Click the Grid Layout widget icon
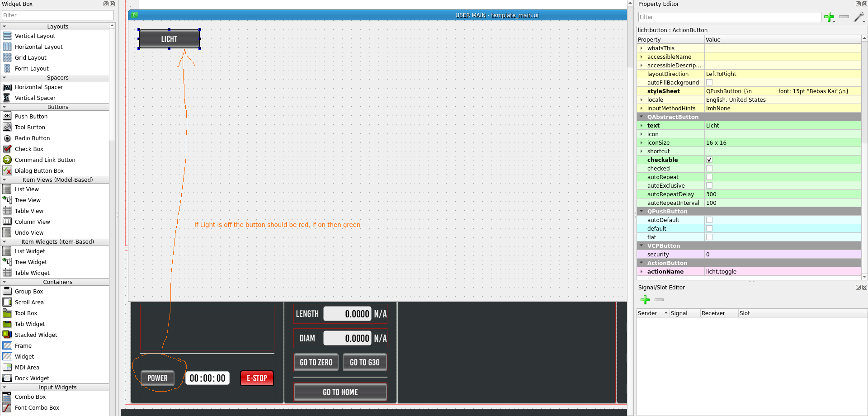Viewport: 868px width, 416px height. click(7, 57)
